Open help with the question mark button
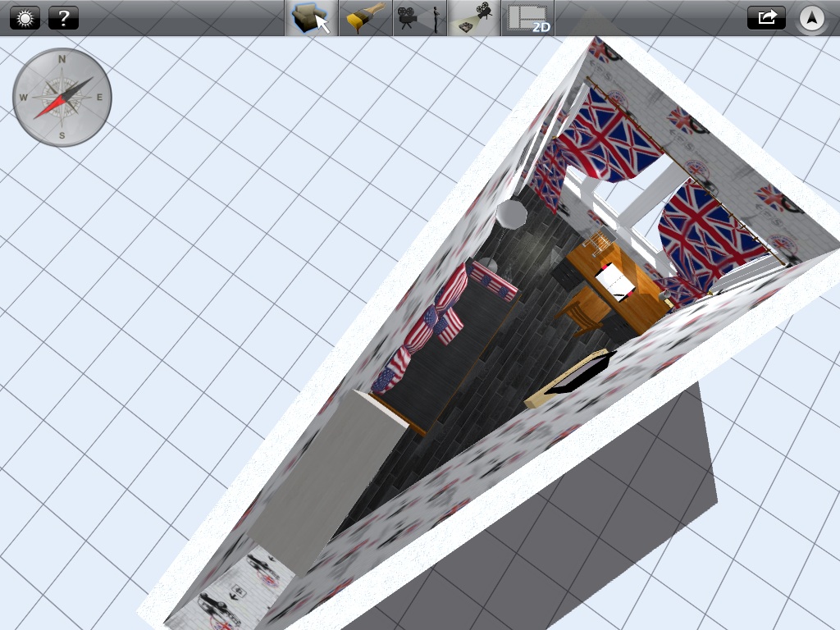840x630 pixels. 63,17
